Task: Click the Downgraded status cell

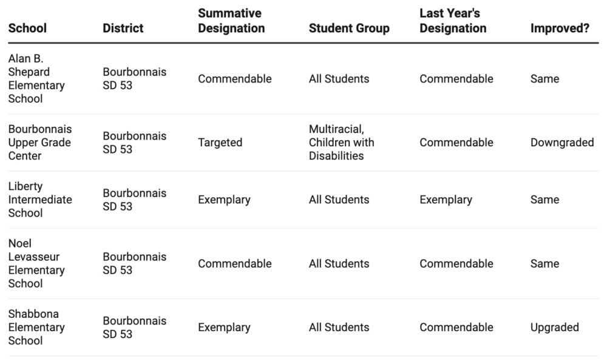Action: pyautogui.click(x=562, y=143)
